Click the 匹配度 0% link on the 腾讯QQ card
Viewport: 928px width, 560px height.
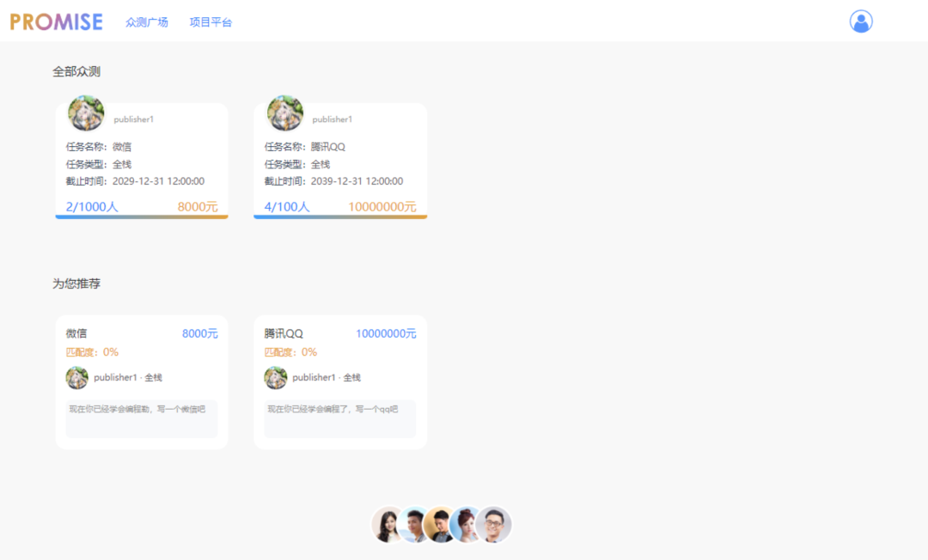[x=290, y=352]
